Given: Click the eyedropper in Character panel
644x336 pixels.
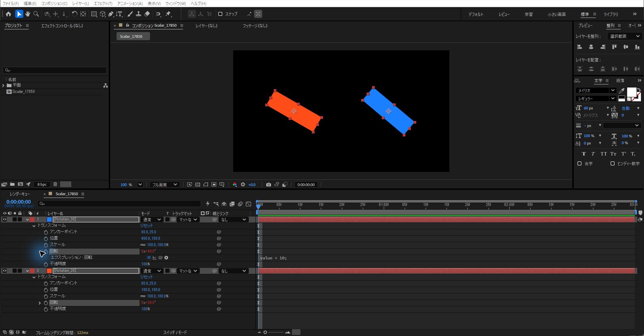Looking at the screenshot, I should 621,91.
